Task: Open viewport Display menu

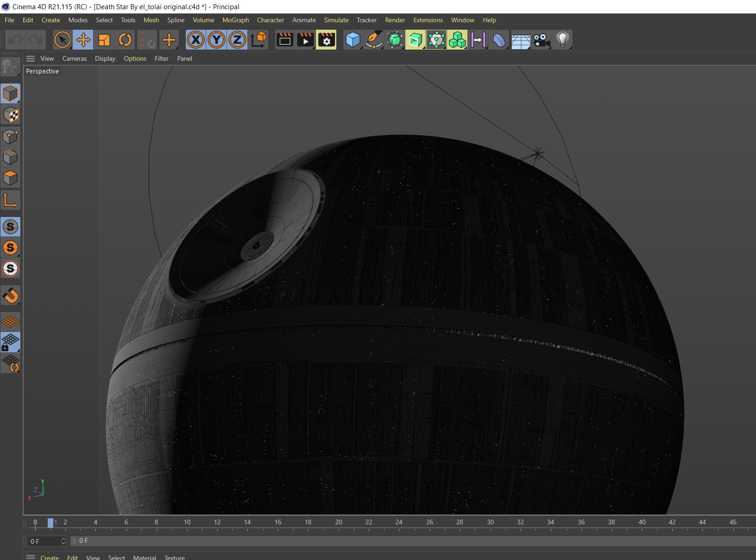Action: 105,58
